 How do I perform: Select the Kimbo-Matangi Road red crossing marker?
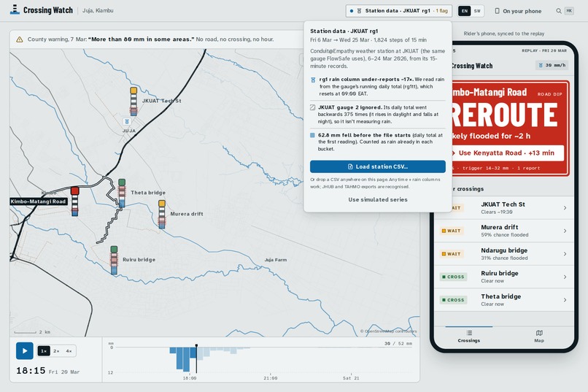(x=75, y=201)
